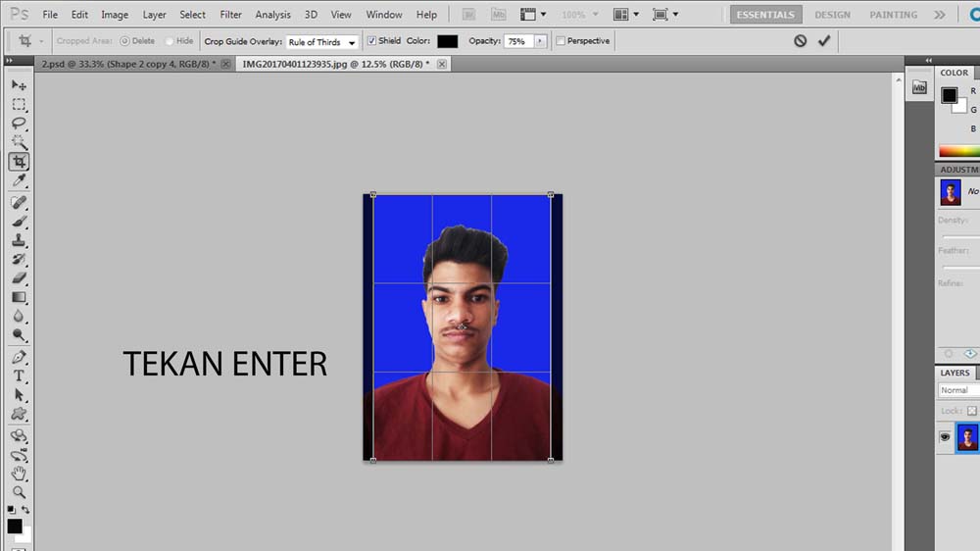This screenshot has width=980, height=551.
Task: Choose the Hide cropped area option
Action: (169, 40)
